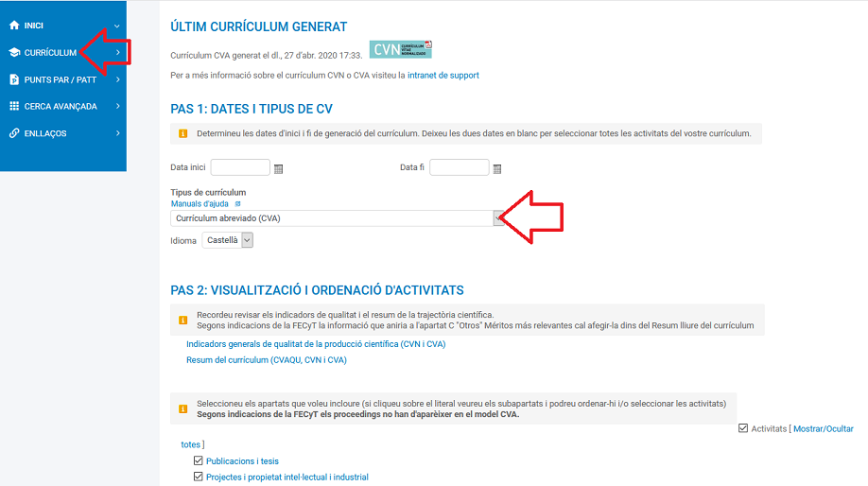
Task: Open the Manuals d'ajuda link
Action: tap(200, 203)
